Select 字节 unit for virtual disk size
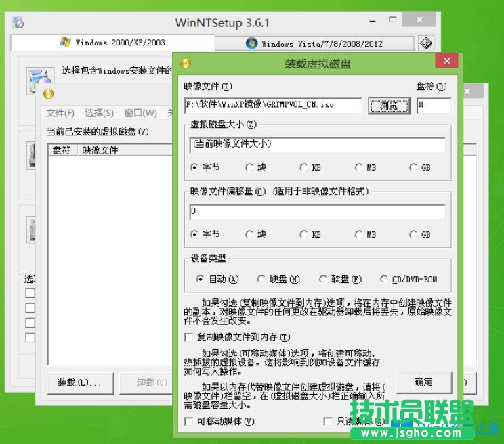 tap(205, 167)
